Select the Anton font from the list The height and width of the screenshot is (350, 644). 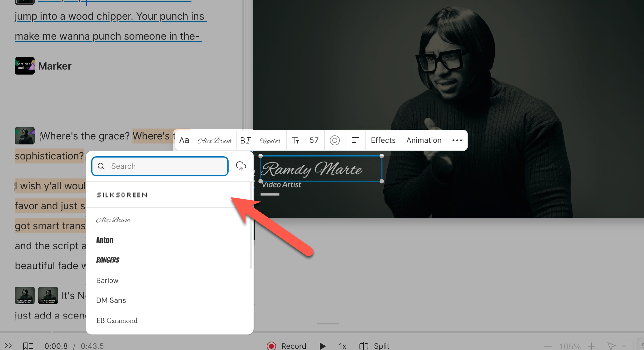pyautogui.click(x=105, y=240)
